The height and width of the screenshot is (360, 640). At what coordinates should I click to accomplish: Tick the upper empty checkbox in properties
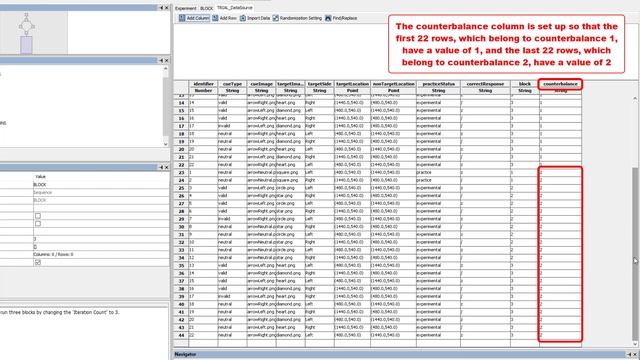pos(38,216)
